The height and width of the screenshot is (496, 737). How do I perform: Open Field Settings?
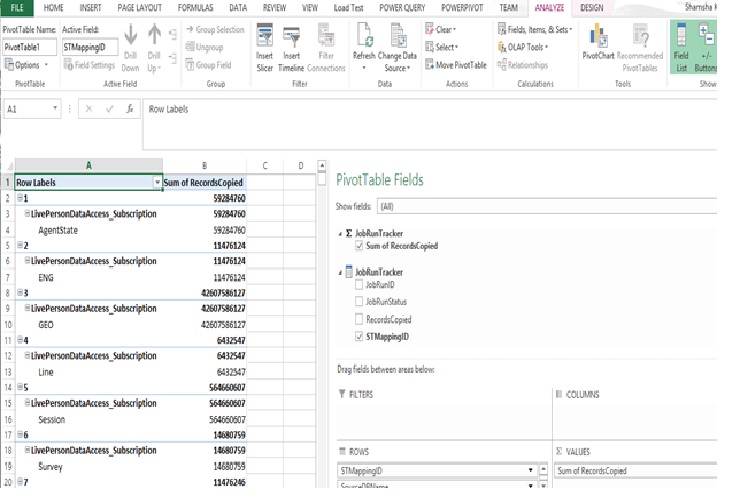pos(89,65)
